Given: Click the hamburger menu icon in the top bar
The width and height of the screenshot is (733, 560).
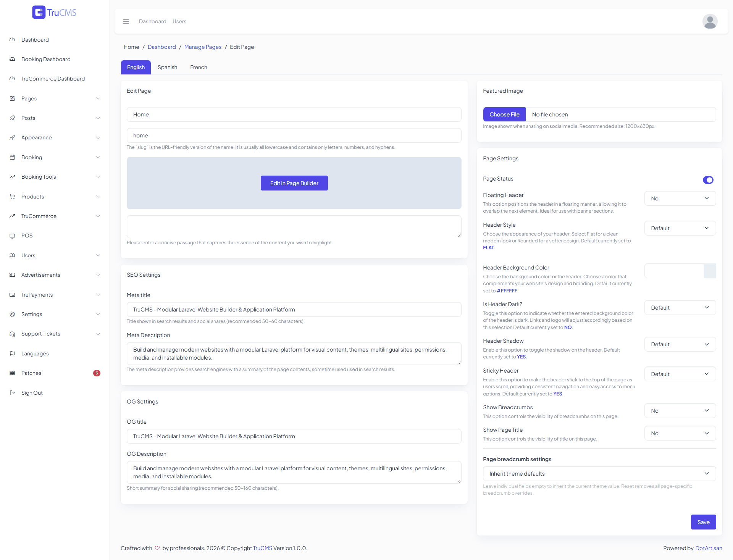Looking at the screenshot, I should (x=126, y=21).
